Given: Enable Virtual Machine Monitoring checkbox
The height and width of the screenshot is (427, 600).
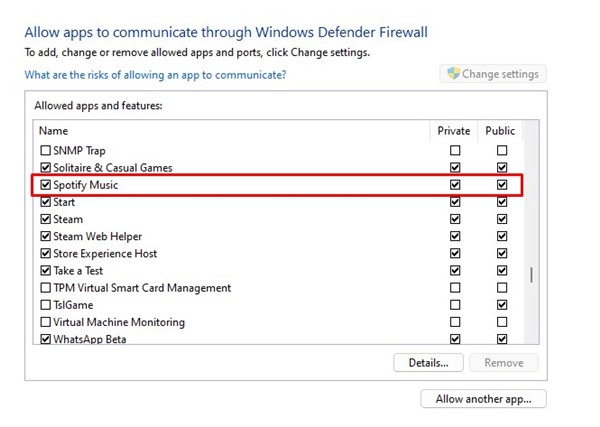Looking at the screenshot, I should [x=45, y=322].
